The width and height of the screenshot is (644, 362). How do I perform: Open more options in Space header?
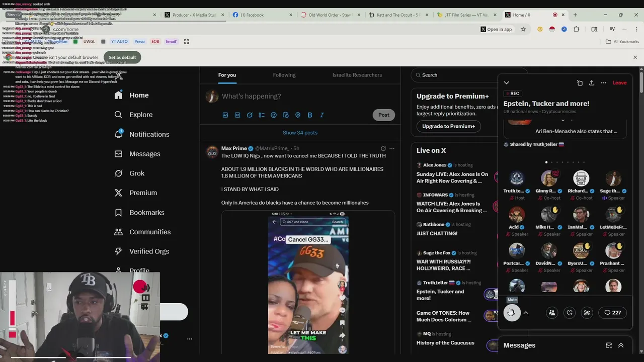coord(604,83)
